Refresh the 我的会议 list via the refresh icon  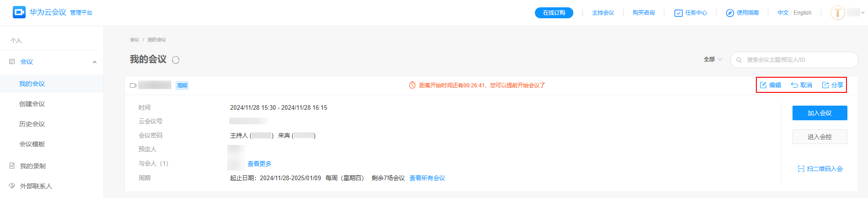(x=176, y=60)
